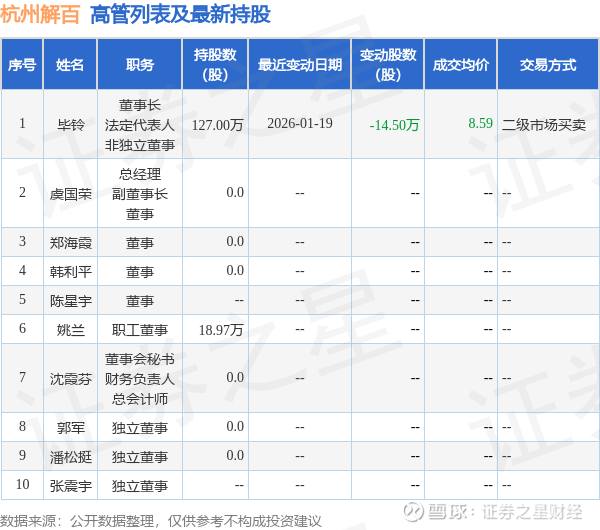Viewport: 600px width, 530px height.
Task: Click the 8.59 average price
Action: pos(480,123)
